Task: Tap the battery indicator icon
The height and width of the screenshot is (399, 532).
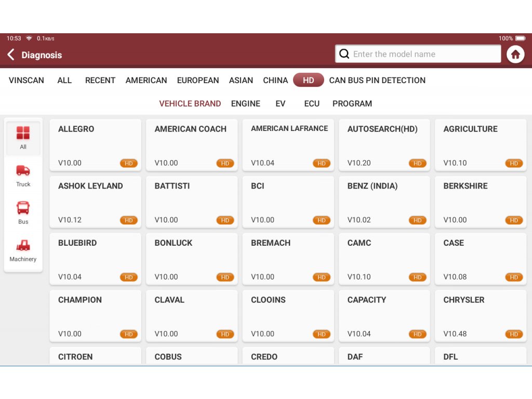Action: coord(520,38)
